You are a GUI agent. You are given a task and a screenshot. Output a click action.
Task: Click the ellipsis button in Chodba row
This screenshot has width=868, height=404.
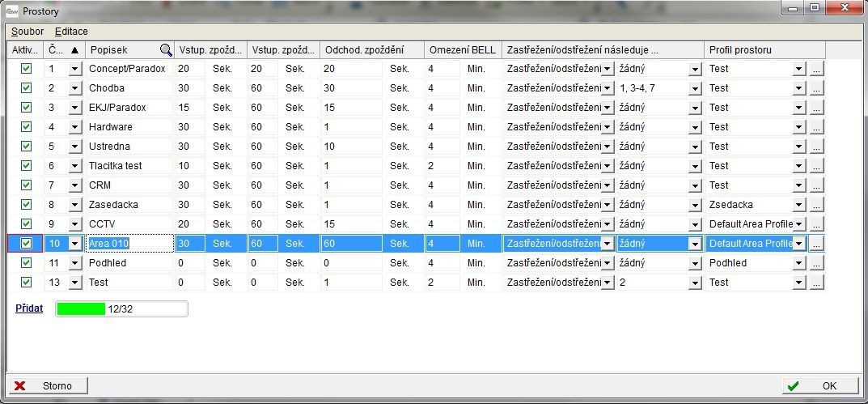tap(816, 88)
